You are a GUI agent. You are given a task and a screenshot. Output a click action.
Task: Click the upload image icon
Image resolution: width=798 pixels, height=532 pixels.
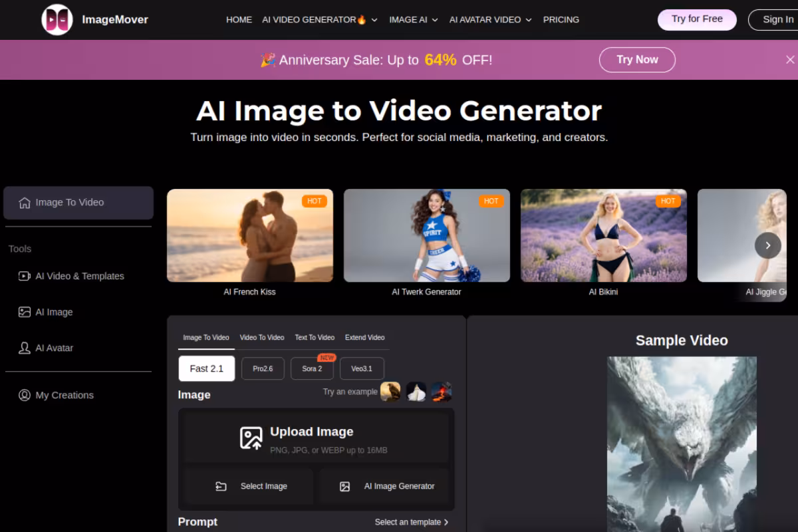pos(251,438)
